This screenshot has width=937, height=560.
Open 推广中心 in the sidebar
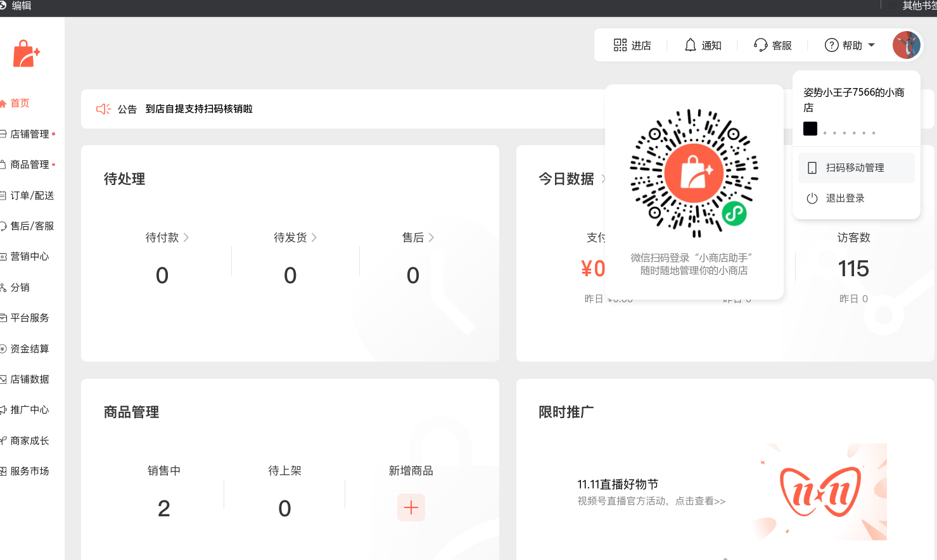[x=29, y=410]
